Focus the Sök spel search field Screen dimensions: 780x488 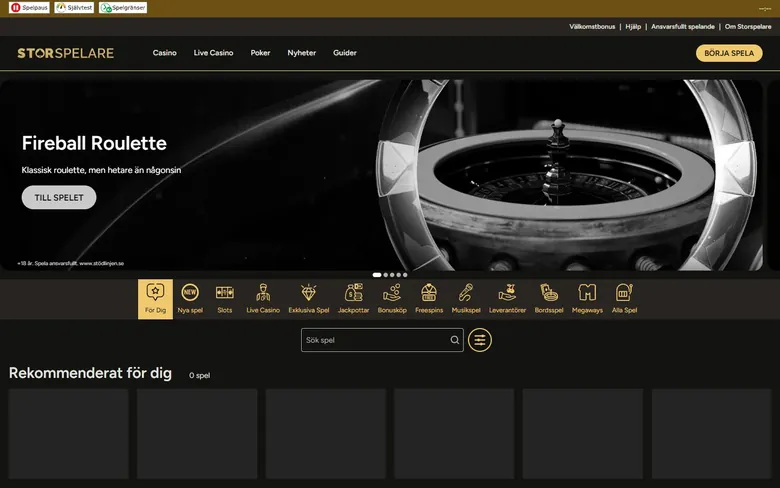tap(382, 340)
